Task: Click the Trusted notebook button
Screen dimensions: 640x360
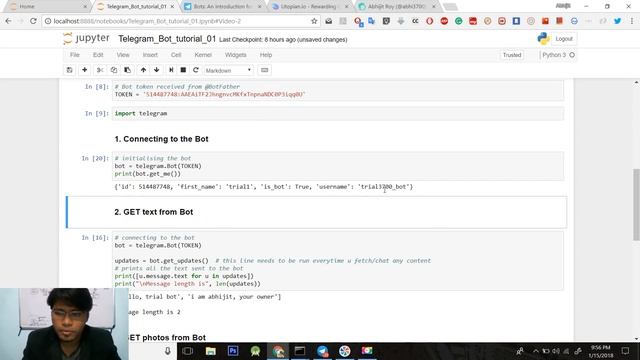Action: tap(512, 55)
